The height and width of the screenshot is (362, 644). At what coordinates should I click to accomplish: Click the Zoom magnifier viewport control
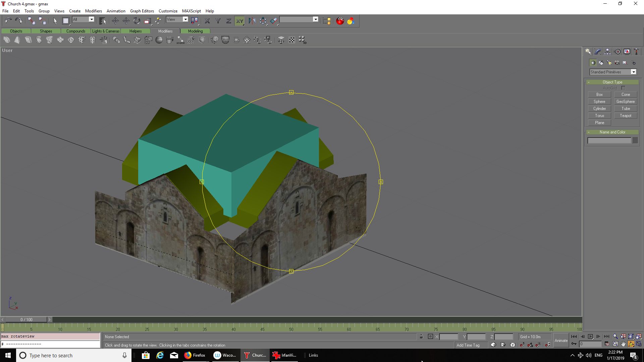tap(615, 337)
